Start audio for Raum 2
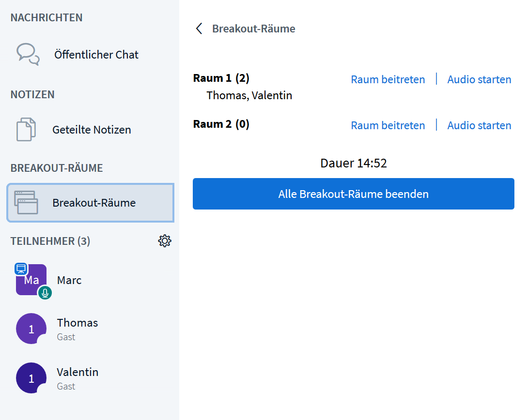 tap(479, 125)
